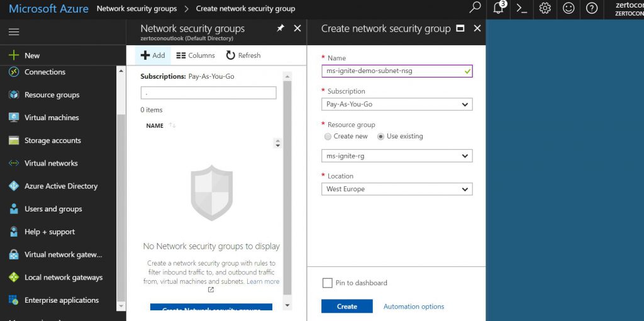Open the help question mark icon

pos(592,8)
